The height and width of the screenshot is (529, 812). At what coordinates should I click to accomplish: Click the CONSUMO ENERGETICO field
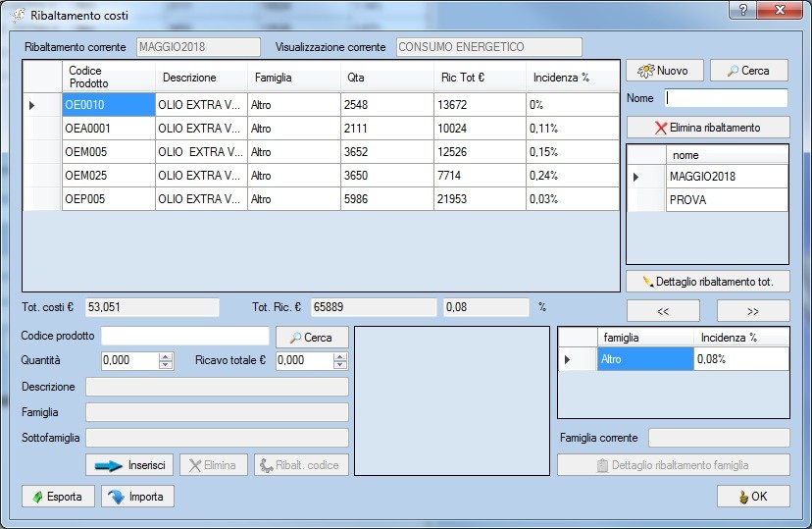pyautogui.click(x=488, y=47)
